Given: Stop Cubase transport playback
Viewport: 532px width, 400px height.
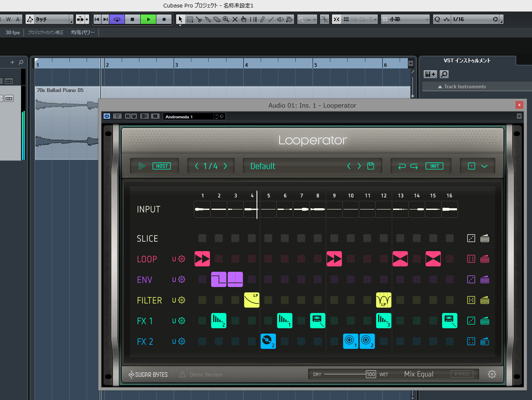Looking at the screenshot, I should (x=132, y=19).
